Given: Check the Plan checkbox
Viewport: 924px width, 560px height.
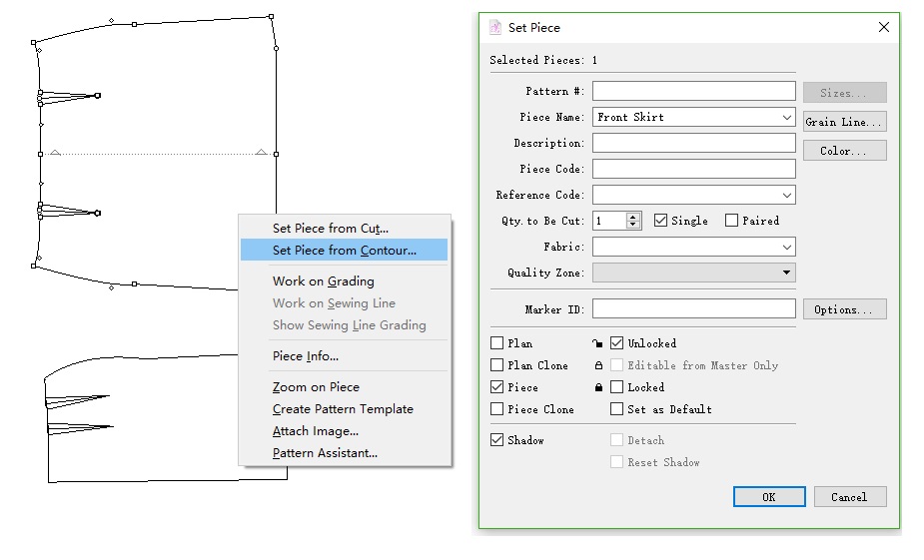Looking at the screenshot, I should point(496,343).
